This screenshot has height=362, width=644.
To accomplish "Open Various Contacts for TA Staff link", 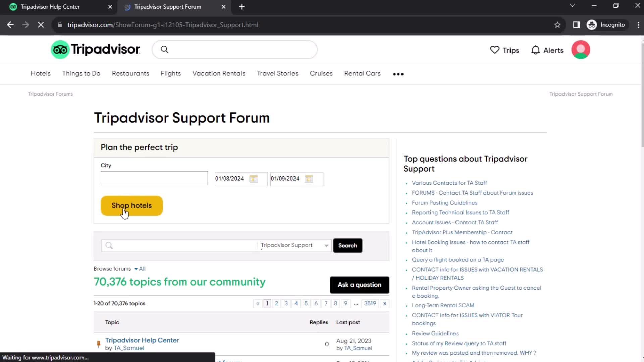I will (449, 183).
